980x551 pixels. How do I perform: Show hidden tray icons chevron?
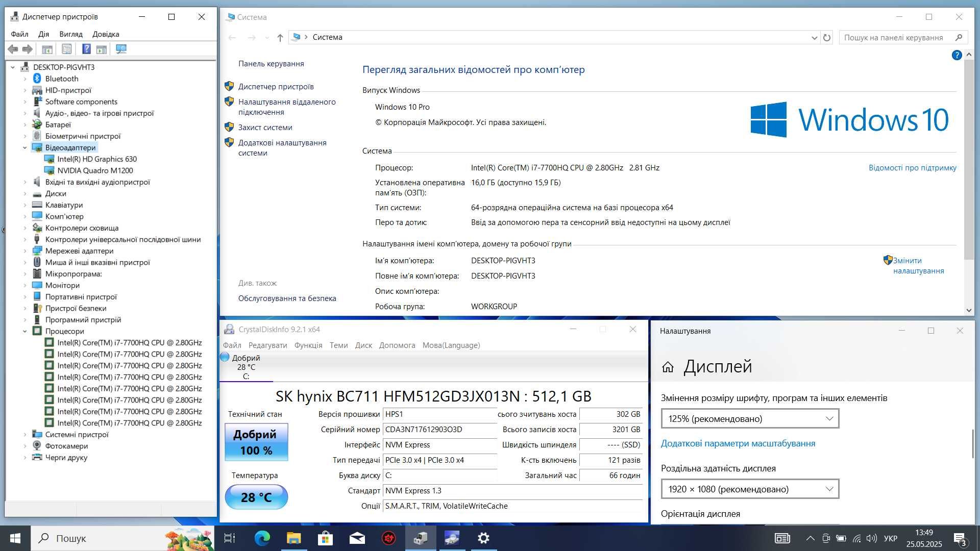pyautogui.click(x=810, y=538)
